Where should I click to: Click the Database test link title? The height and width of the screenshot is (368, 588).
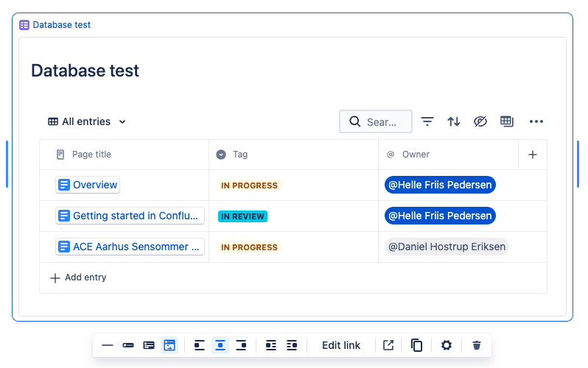point(61,25)
